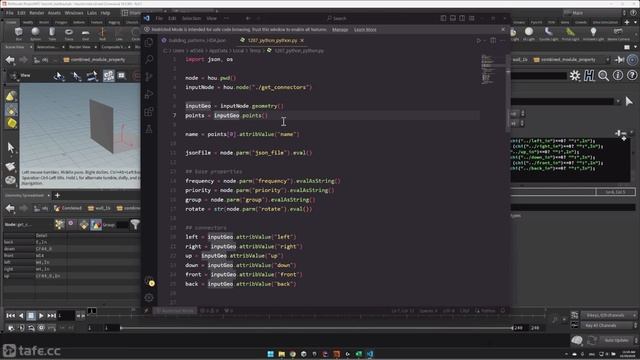This screenshot has height=360, width=640.
Task: Select the Torus shelf tool in Houdini
Action: click(69, 33)
